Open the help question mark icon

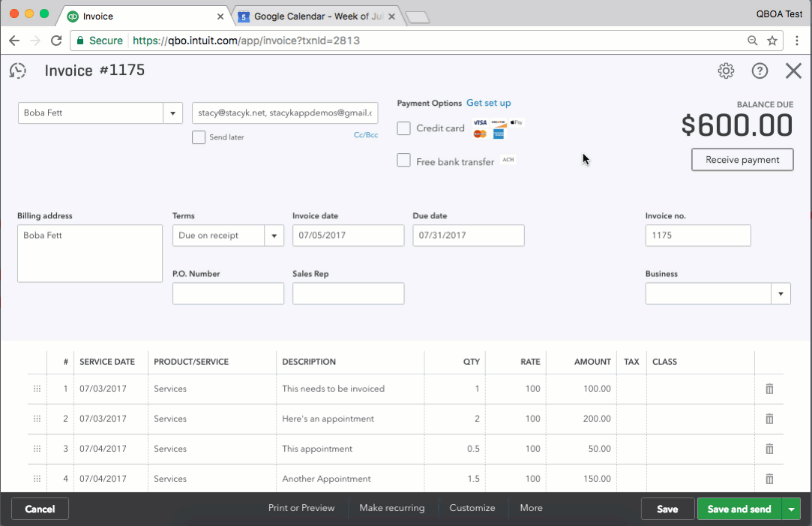[x=760, y=71]
